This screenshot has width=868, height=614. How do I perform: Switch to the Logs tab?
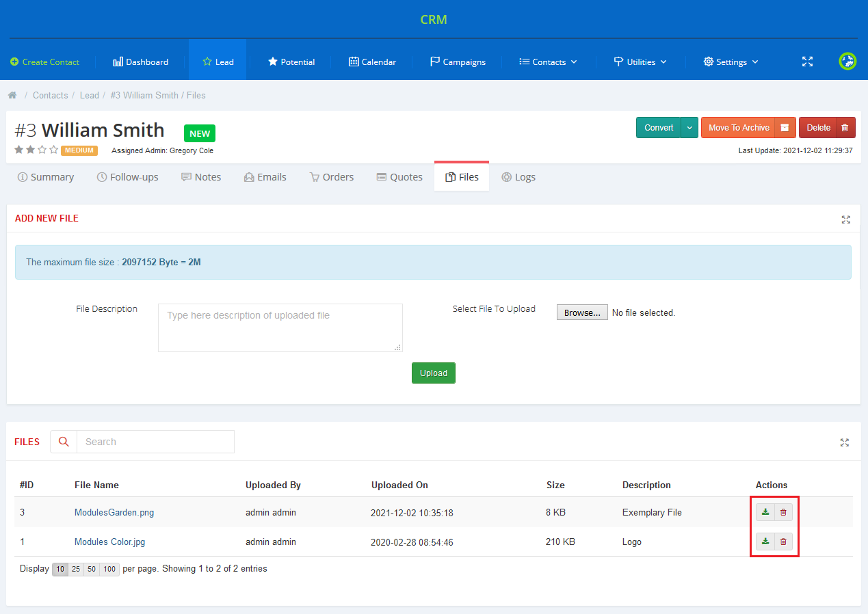pyautogui.click(x=518, y=177)
